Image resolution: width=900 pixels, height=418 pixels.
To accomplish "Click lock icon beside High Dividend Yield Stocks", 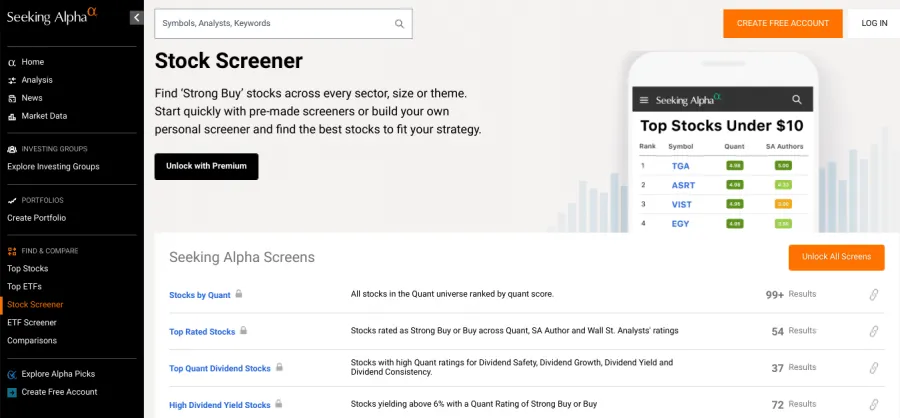I will 279,404.
